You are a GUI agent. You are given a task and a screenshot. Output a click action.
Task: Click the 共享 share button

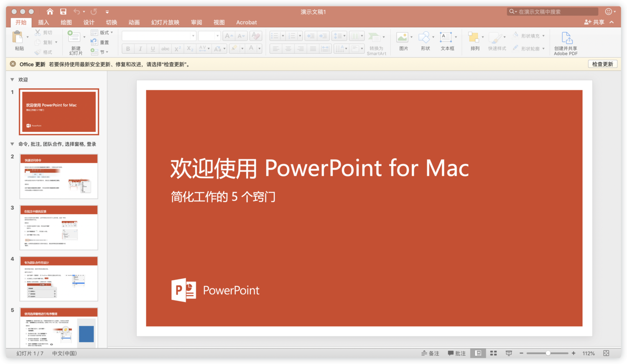point(594,22)
